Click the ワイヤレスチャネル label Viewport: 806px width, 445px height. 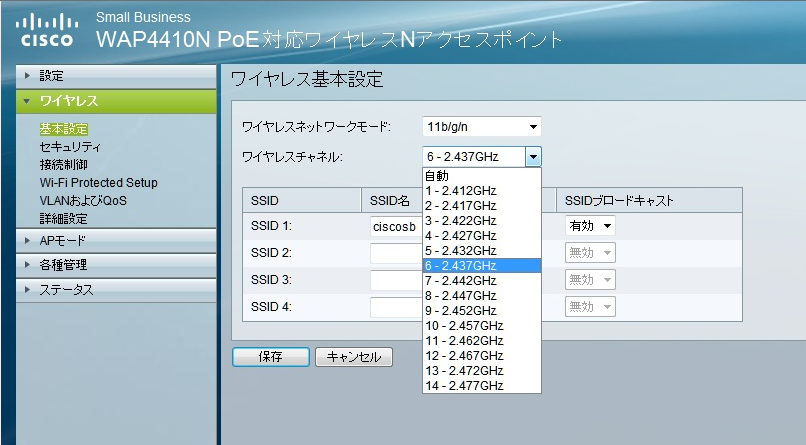292,157
